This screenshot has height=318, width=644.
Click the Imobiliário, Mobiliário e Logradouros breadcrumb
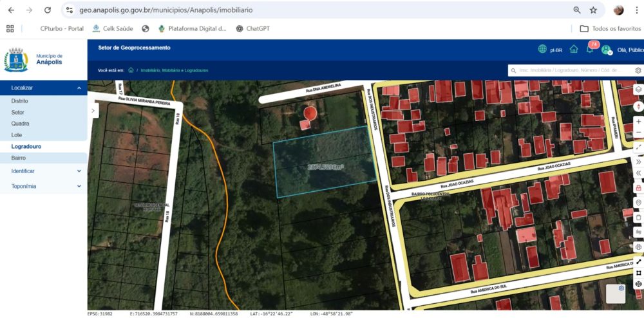174,70
